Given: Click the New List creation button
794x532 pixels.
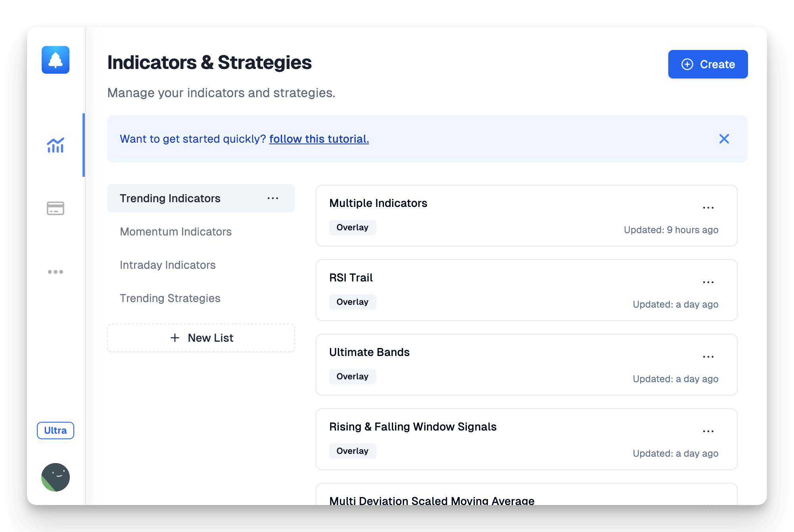Looking at the screenshot, I should click(202, 338).
